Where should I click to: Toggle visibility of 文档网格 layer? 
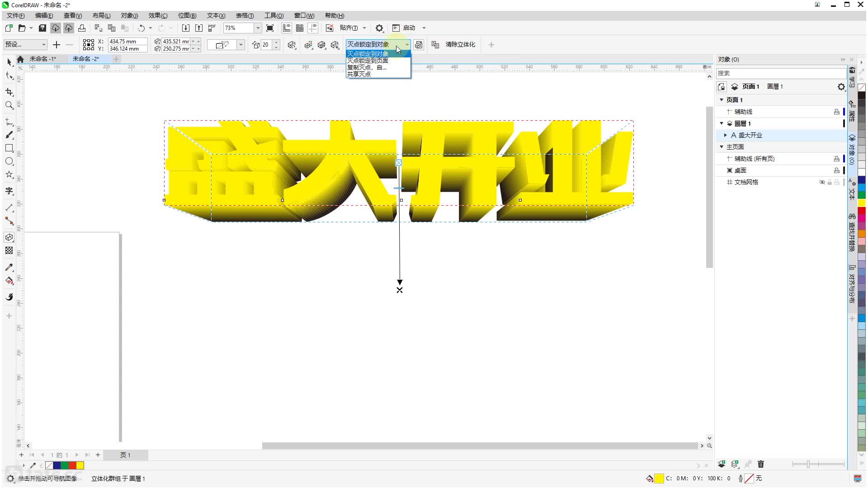(822, 183)
